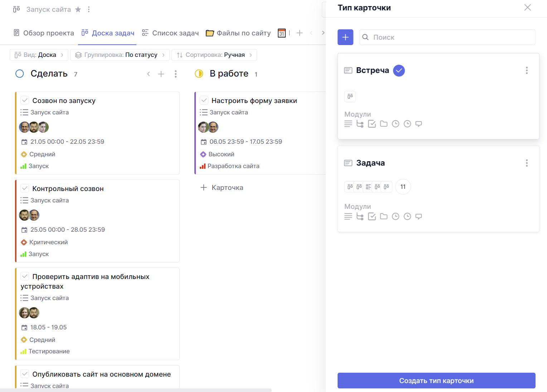The width and height of the screenshot is (547, 392).
Task: Click the 11 more boards badge in Задача
Action: pos(403,187)
